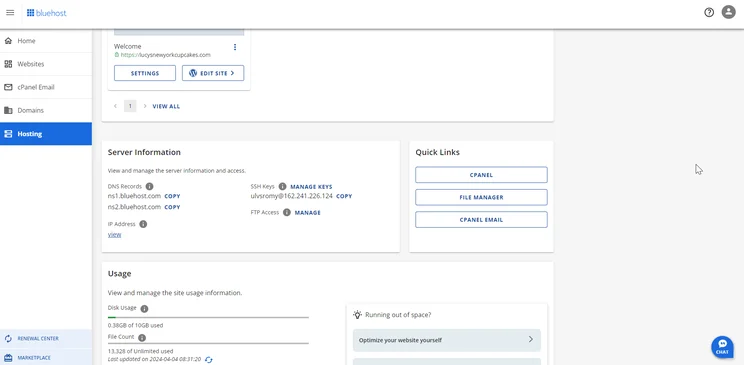Click the Last updated timestamp text
This screenshot has width=744, height=365.
[154, 359]
